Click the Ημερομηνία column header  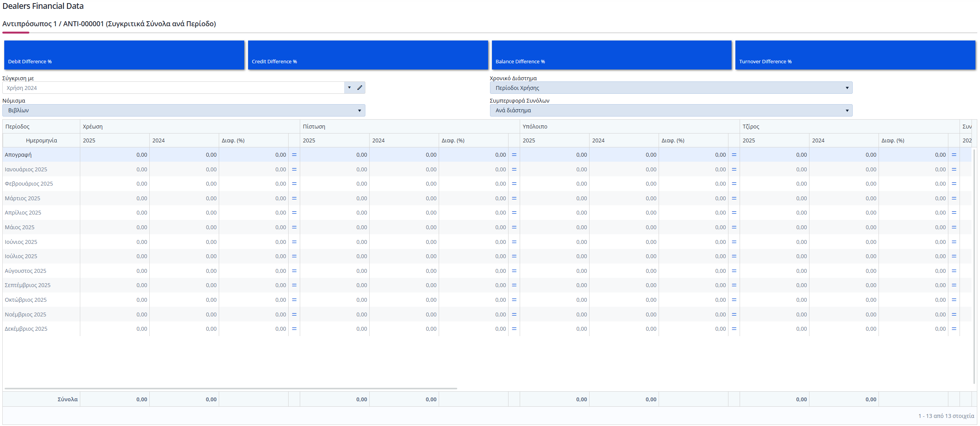[41, 140]
